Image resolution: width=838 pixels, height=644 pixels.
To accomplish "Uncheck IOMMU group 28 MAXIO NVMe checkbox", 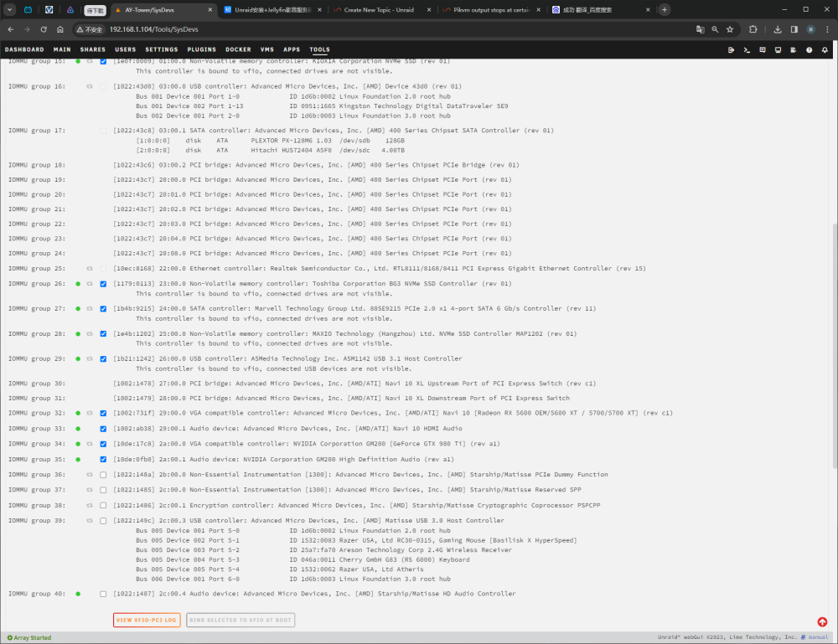I will click(x=103, y=334).
